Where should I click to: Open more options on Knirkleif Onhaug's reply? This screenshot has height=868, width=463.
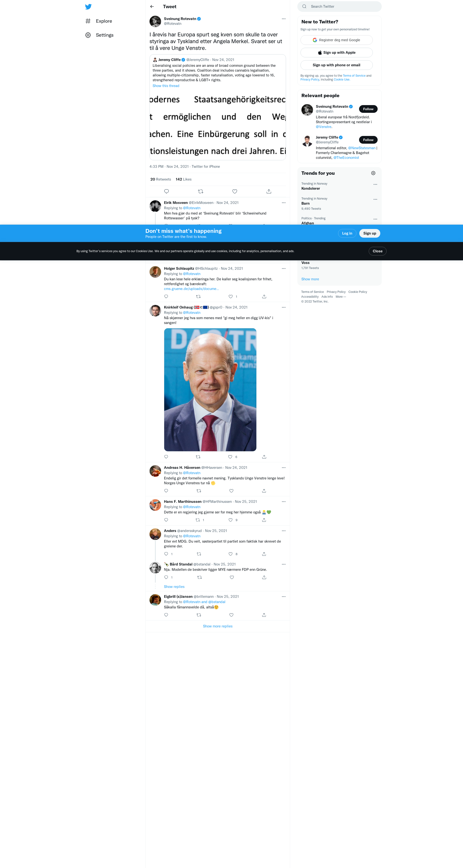(284, 307)
